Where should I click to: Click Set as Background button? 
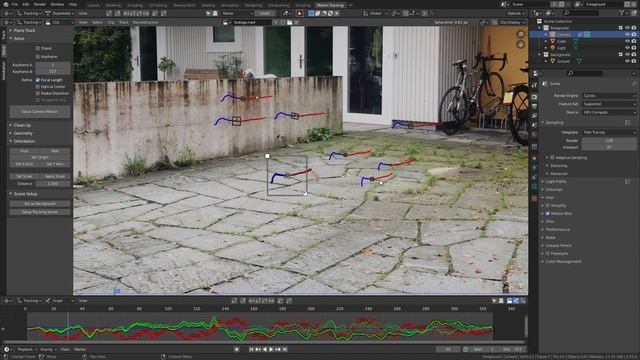point(40,204)
